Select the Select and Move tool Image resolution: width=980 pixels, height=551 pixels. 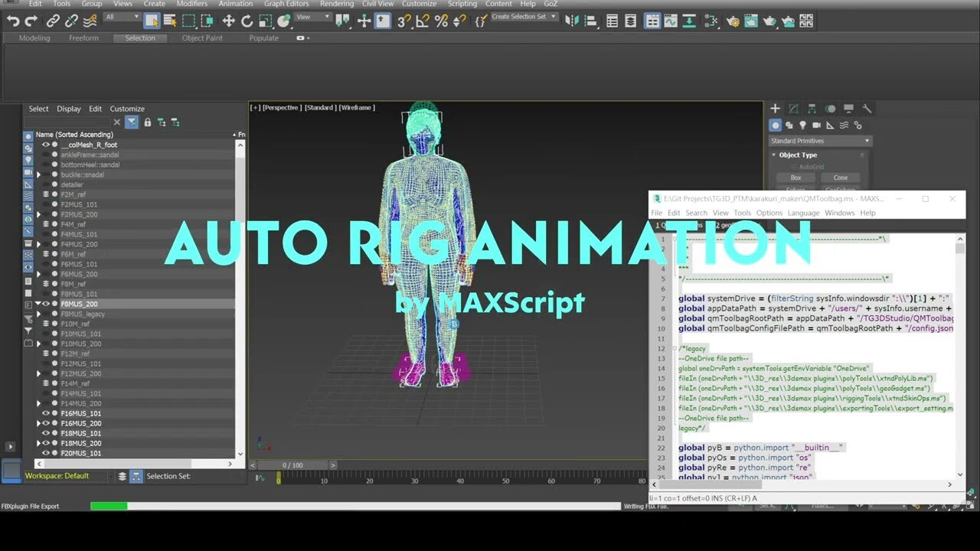227,21
